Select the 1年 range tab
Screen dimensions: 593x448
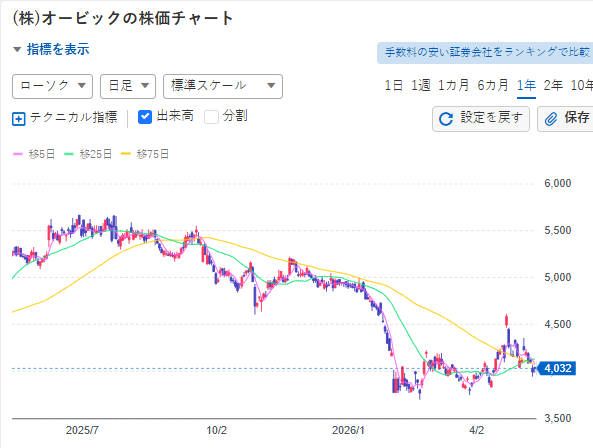pyautogui.click(x=526, y=85)
